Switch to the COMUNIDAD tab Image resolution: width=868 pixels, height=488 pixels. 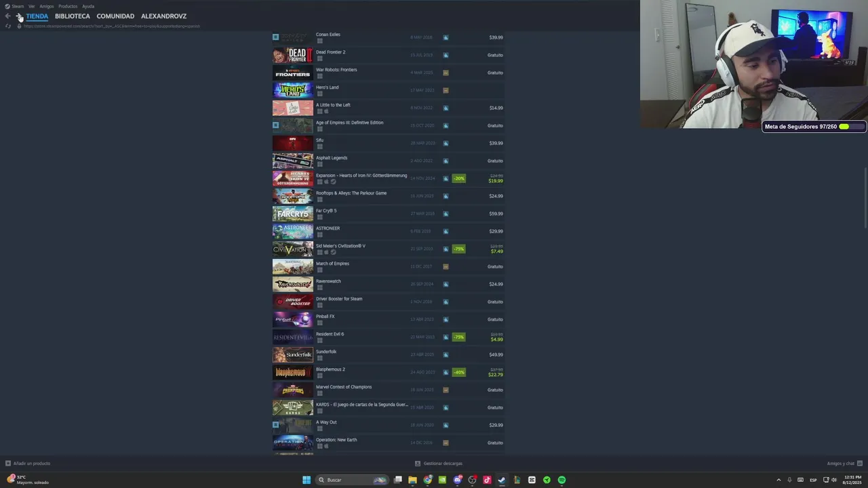115,16
